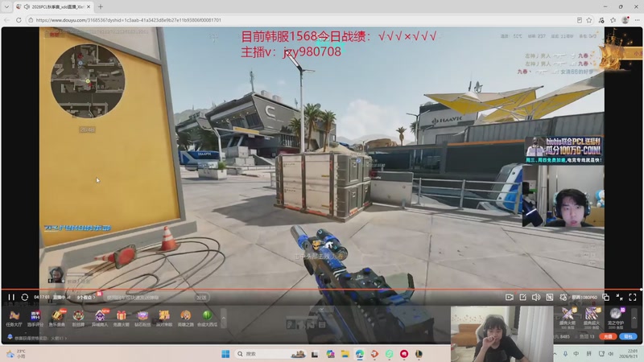Pause the live stream playback
Screen dimensions: 644x362
click(11, 297)
